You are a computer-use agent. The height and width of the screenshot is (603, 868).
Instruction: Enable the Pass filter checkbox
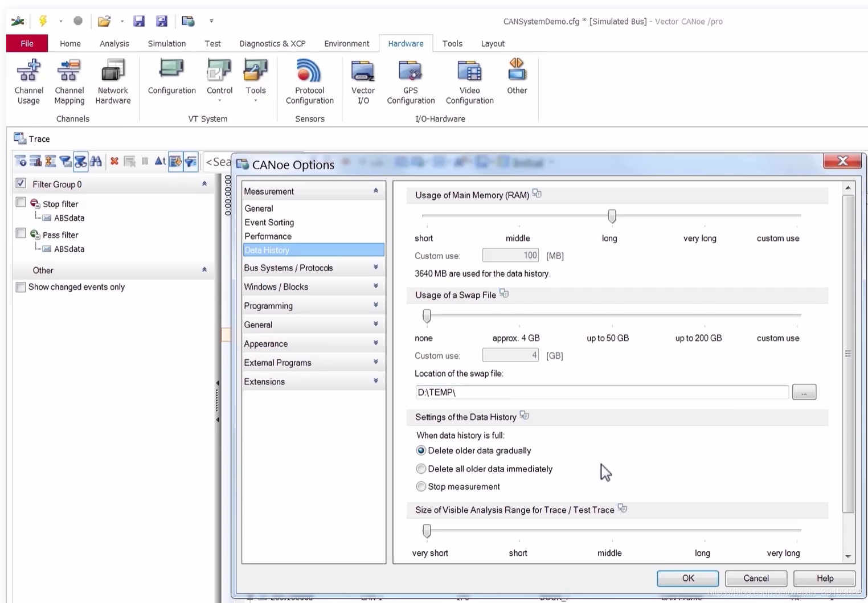(21, 233)
